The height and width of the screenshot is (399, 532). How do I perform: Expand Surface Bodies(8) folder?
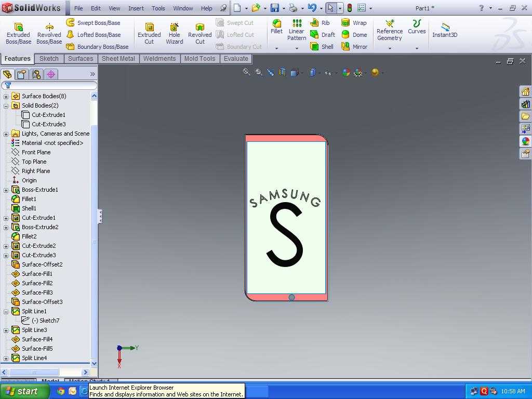coord(6,97)
